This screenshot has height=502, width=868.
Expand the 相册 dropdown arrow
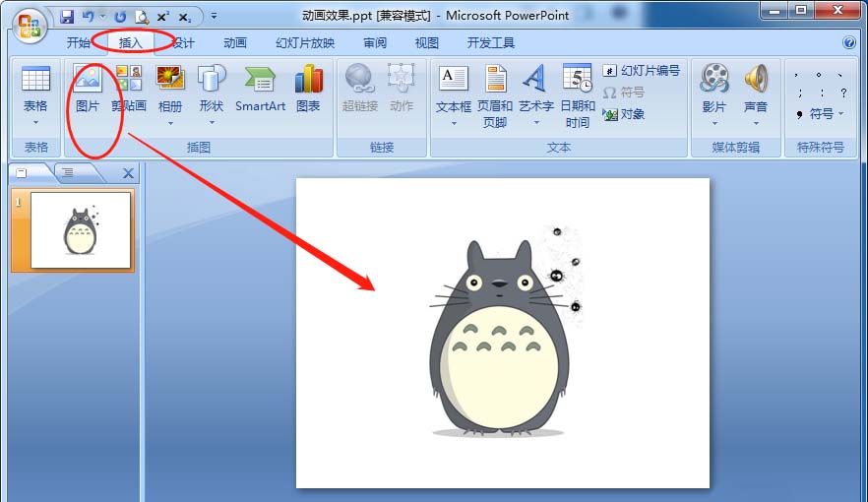pos(170,123)
